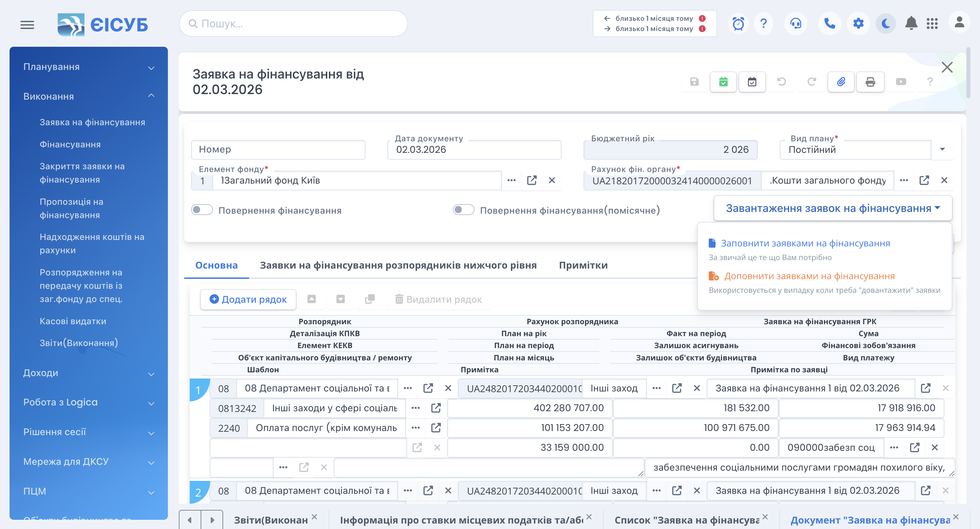The image size is (980, 529).
Task: Open Заявка на фінансування sidebar link
Action: coord(92,123)
